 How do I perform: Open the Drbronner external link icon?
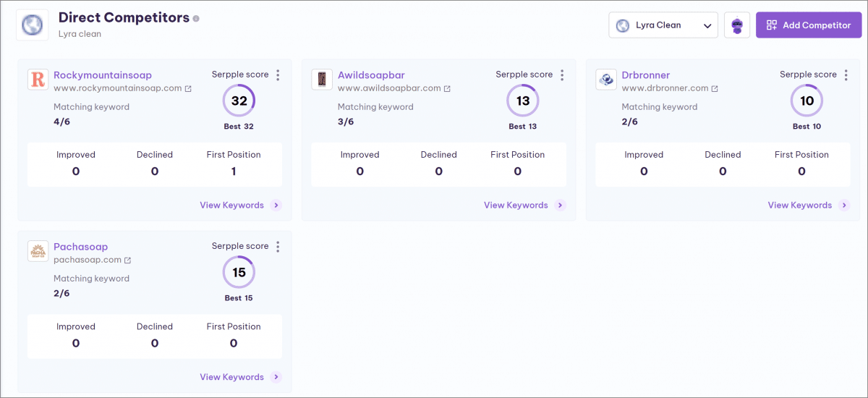[715, 88]
